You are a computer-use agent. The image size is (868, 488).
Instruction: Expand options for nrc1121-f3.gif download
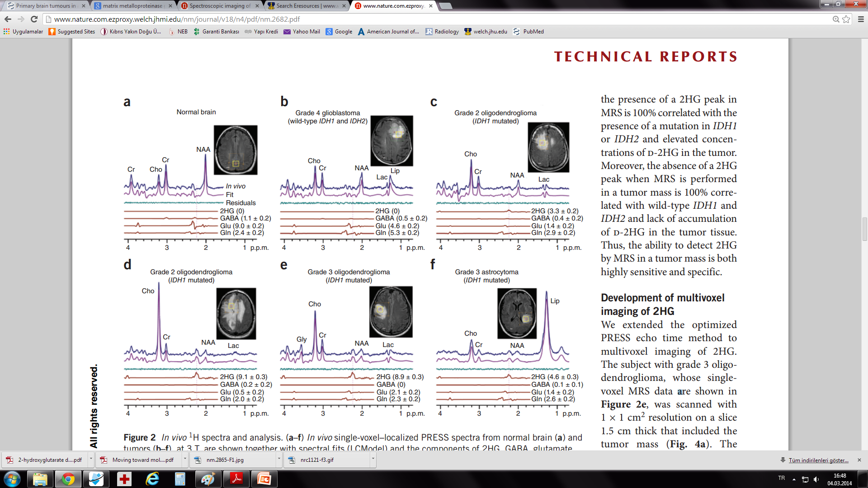pyautogui.click(x=373, y=459)
